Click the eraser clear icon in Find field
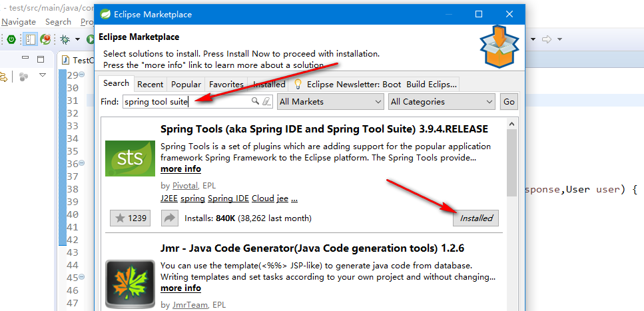Screen dimensions: 644x311 [x=266, y=101]
